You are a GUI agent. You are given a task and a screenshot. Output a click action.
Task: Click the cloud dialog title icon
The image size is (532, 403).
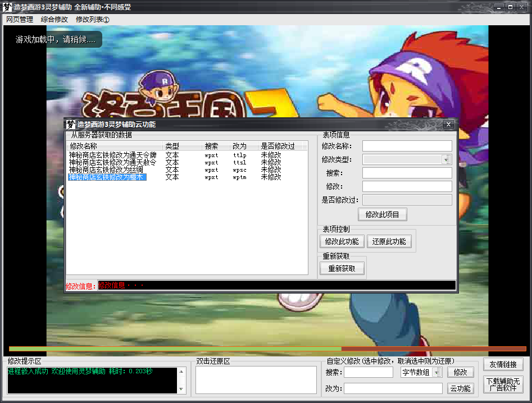[71, 125]
